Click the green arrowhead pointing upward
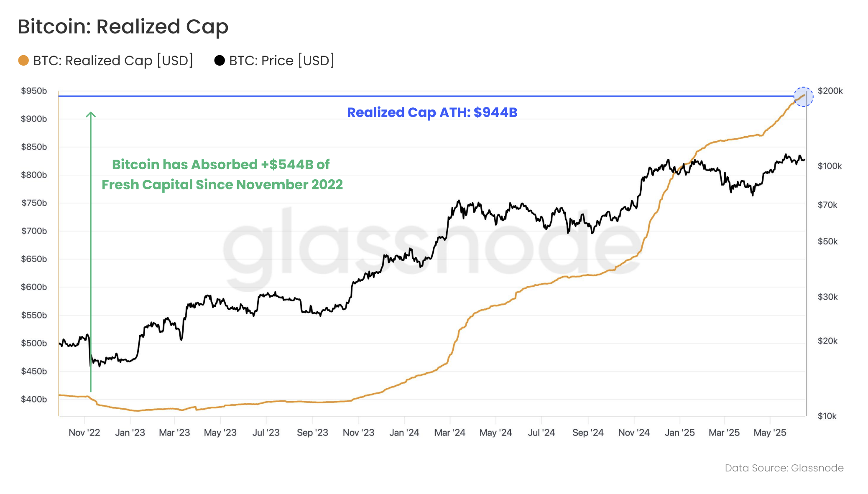Screen dimensions: 868x494 (91, 115)
